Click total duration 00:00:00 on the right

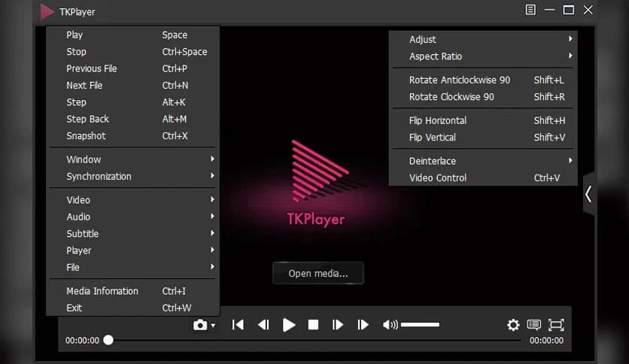click(x=546, y=341)
